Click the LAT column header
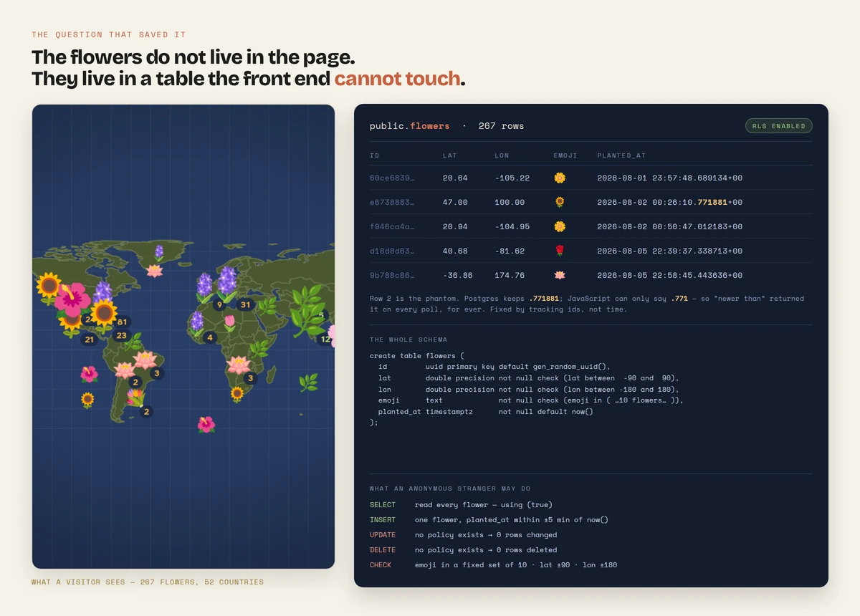The image size is (860, 616). (449, 155)
